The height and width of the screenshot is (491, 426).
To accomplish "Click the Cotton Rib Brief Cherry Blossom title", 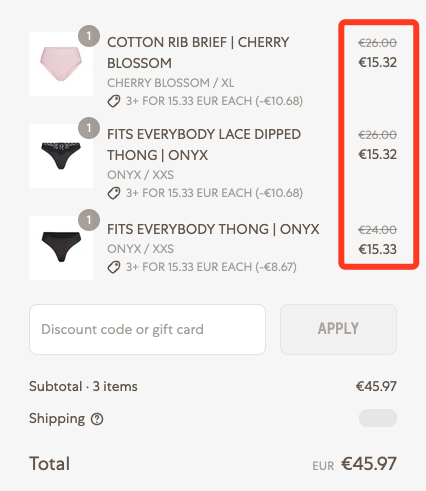I will [198, 53].
